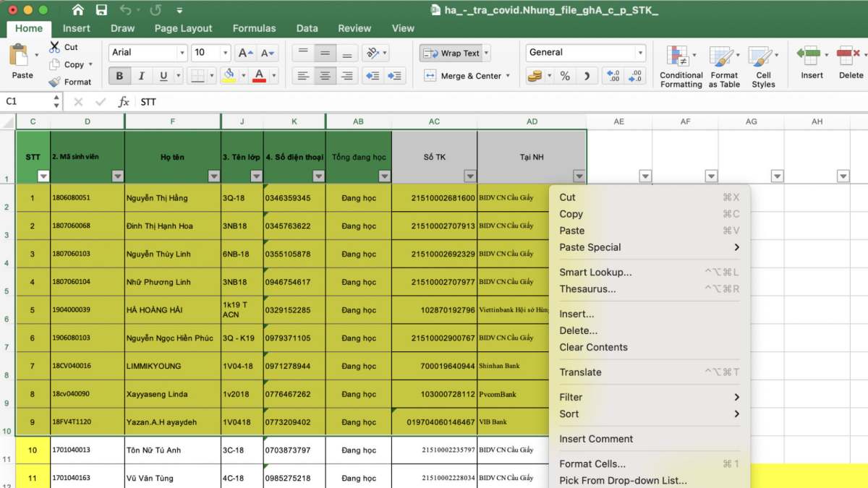Toggle Italic formatting button
This screenshot has width=868, height=488.
click(x=141, y=76)
